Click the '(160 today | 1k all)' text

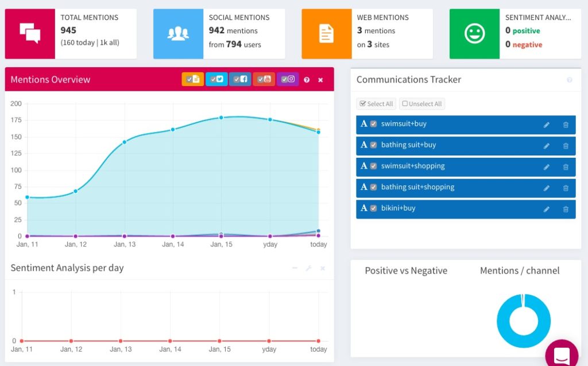click(x=90, y=42)
